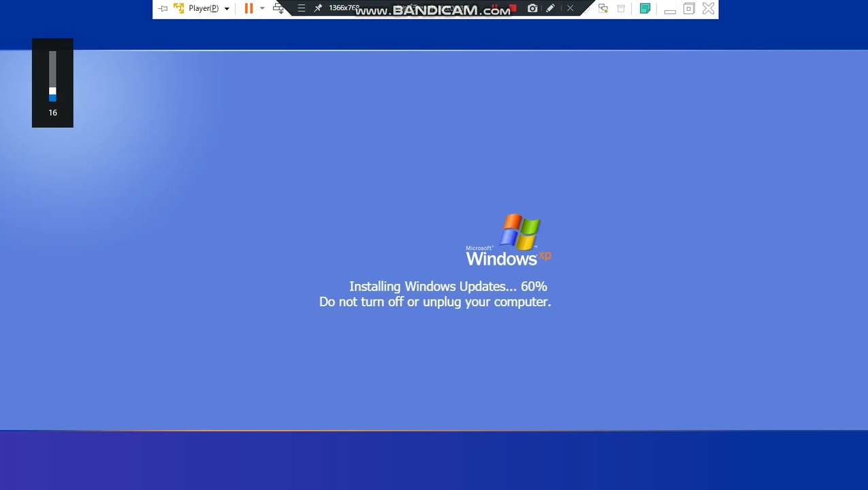Restore the VMware Player window size
The height and width of the screenshot is (490, 868).
point(689,8)
